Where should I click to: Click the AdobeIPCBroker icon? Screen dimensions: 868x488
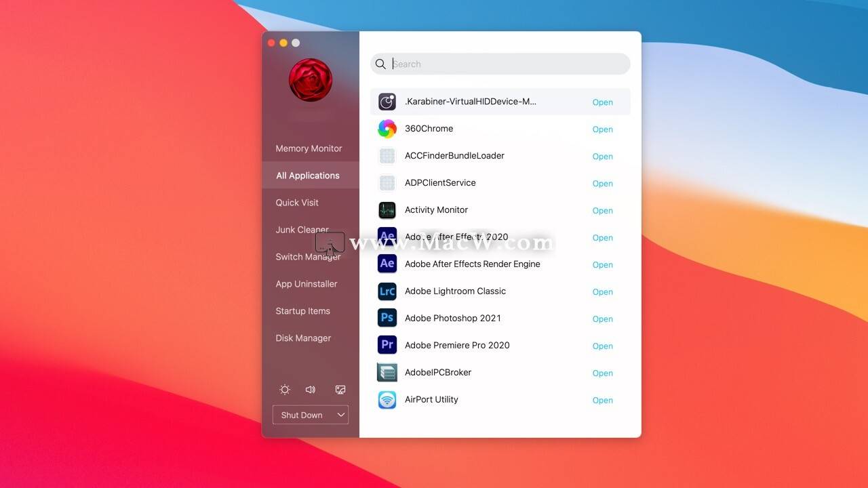387,372
